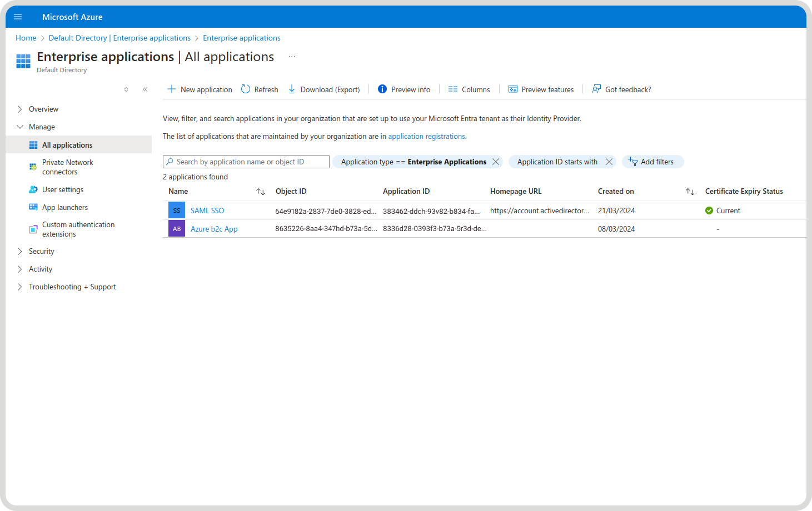The width and height of the screenshot is (812, 511).
Task: Click the SS avatar for SAML SSO
Action: [177, 210]
